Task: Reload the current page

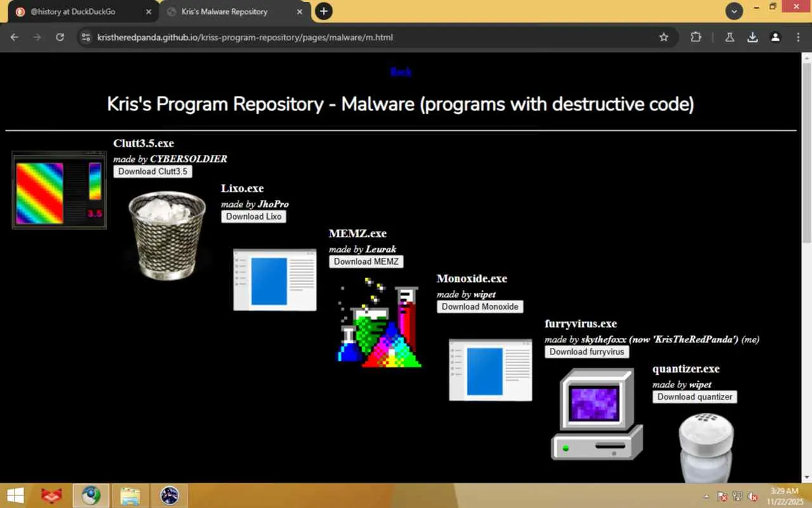Action: (60, 37)
